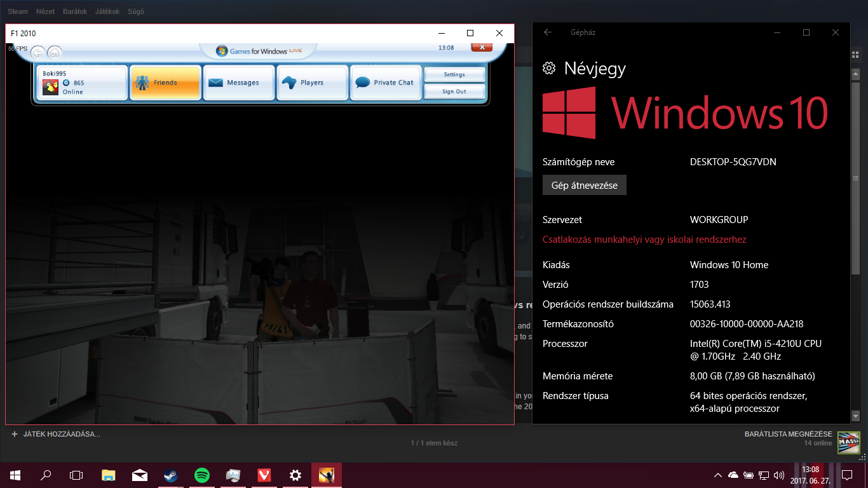This screenshot has height=488, width=868.
Task: Click the Gép átnevezése button
Action: click(585, 185)
